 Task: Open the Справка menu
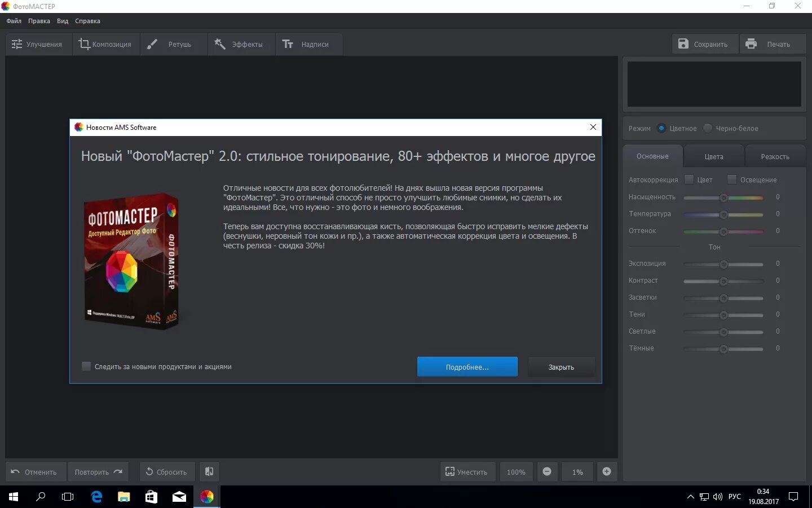[87, 21]
